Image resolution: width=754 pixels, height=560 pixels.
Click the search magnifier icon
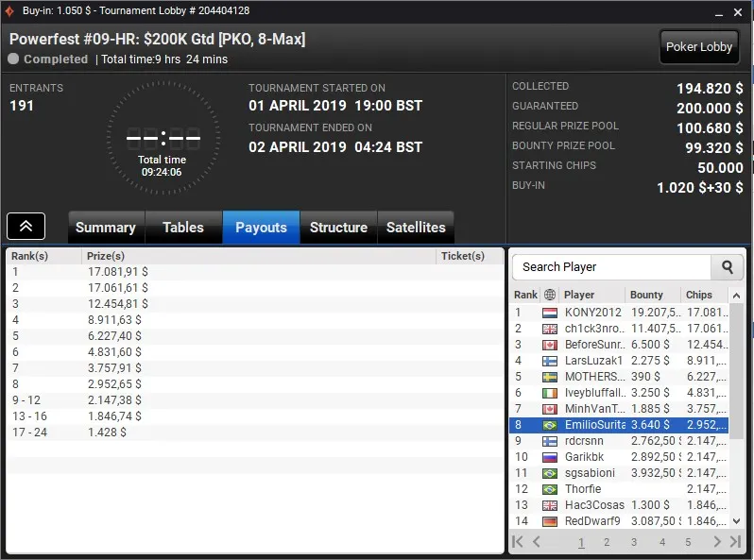[x=728, y=267]
